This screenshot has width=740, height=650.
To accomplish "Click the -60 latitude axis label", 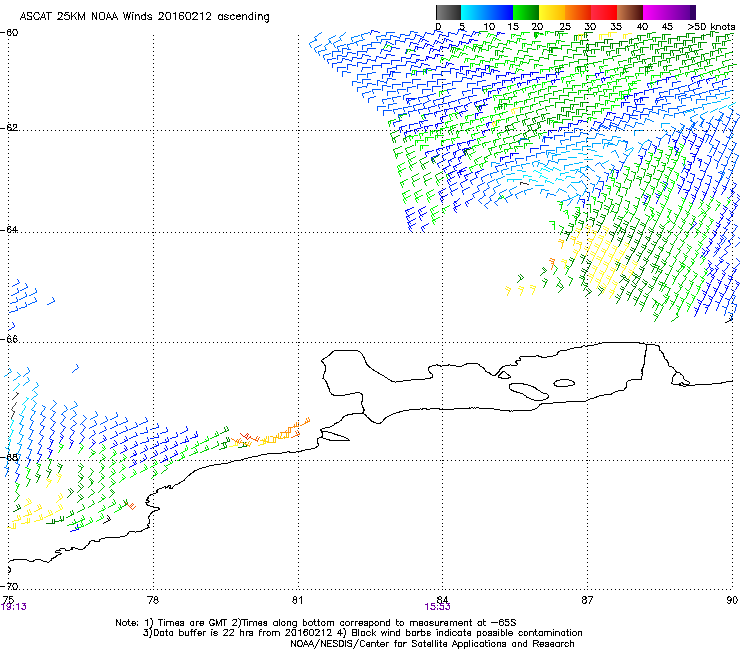I will coord(9,33).
